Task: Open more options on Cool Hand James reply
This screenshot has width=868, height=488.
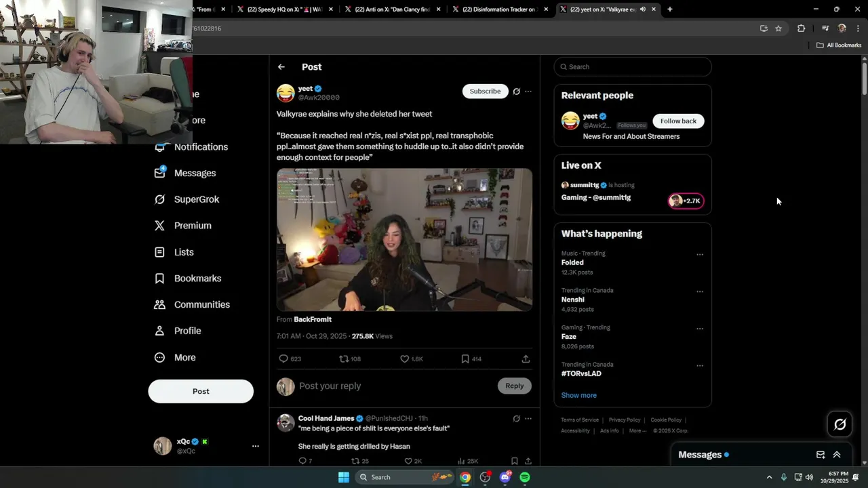Action: coord(528,419)
